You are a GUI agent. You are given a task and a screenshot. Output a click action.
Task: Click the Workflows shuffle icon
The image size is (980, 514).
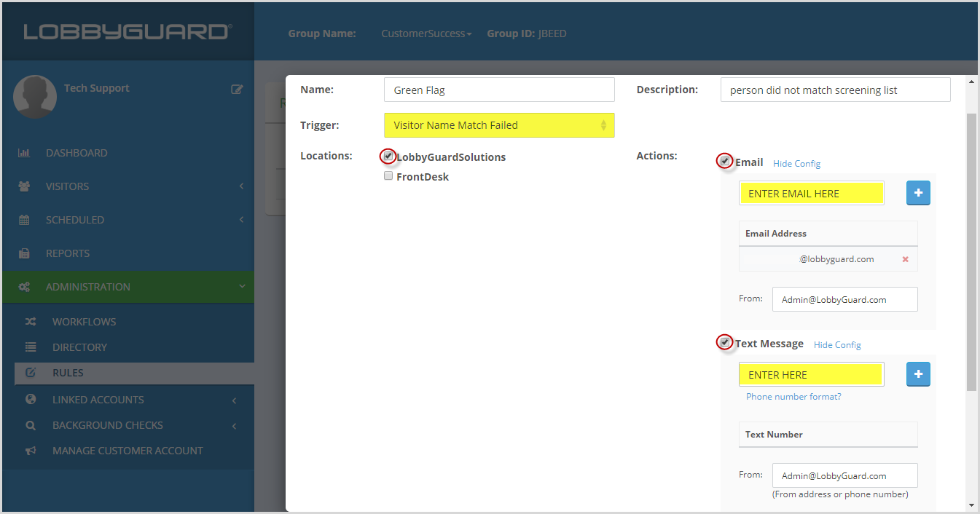(31, 322)
